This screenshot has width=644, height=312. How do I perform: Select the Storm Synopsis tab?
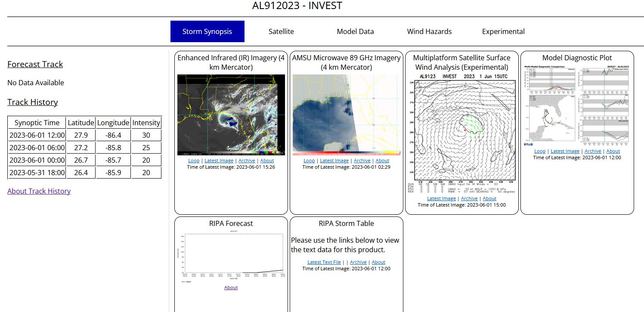[x=207, y=31]
